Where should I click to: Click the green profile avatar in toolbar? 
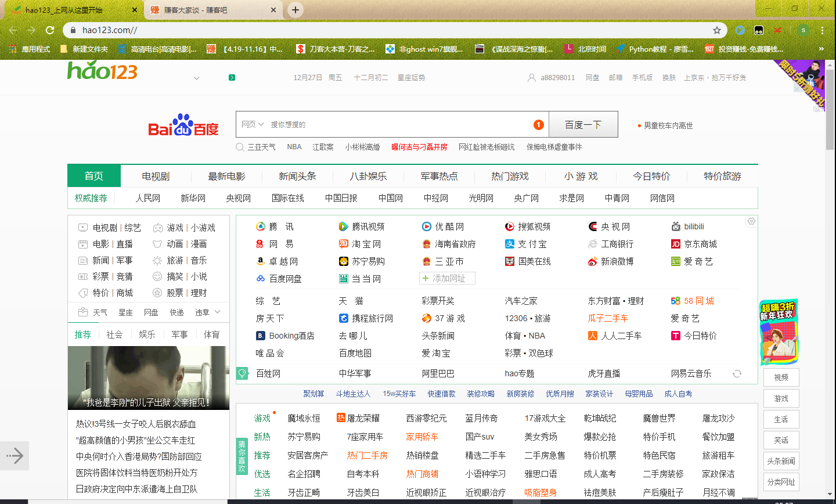pos(803,30)
